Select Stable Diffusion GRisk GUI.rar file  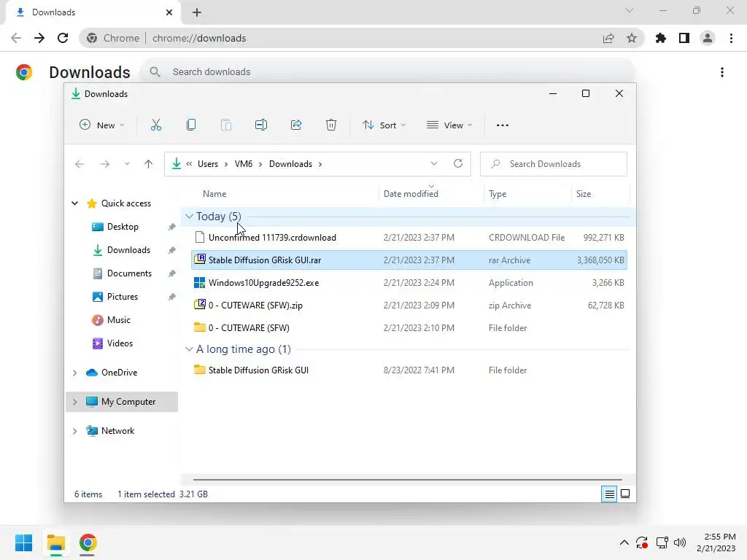409,260
